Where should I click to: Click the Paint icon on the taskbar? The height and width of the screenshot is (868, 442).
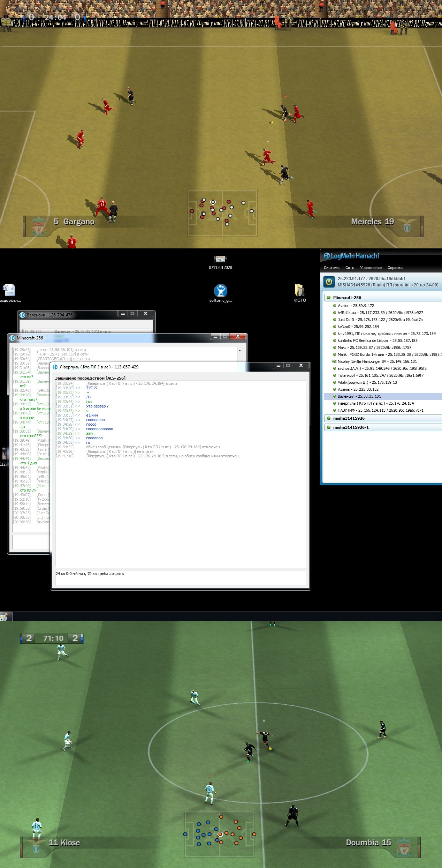click(x=4, y=617)
